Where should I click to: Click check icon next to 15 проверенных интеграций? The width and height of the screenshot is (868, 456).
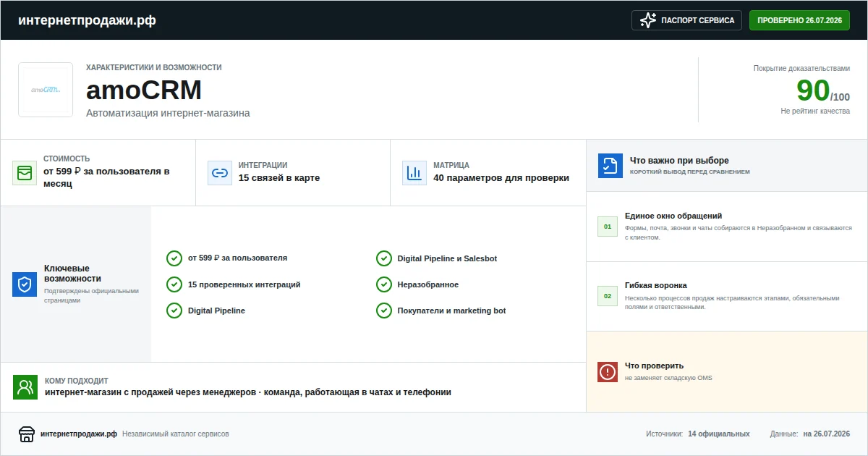174,284
